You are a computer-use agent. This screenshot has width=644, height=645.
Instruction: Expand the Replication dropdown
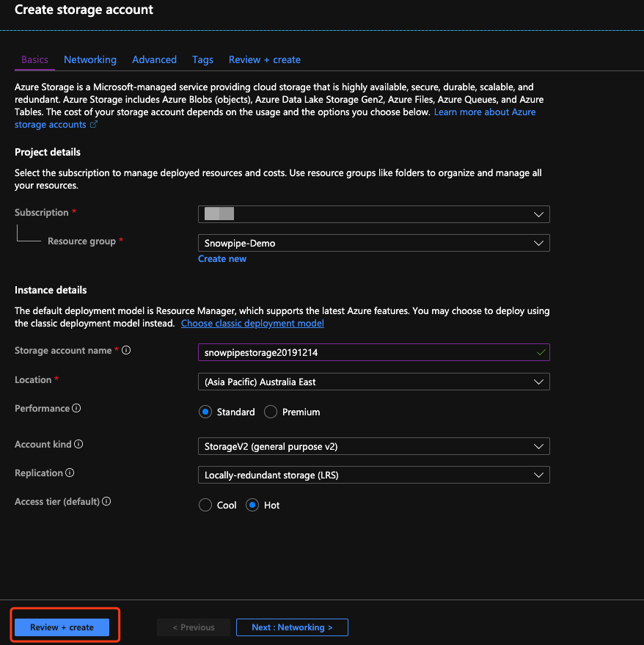(374, 475)
